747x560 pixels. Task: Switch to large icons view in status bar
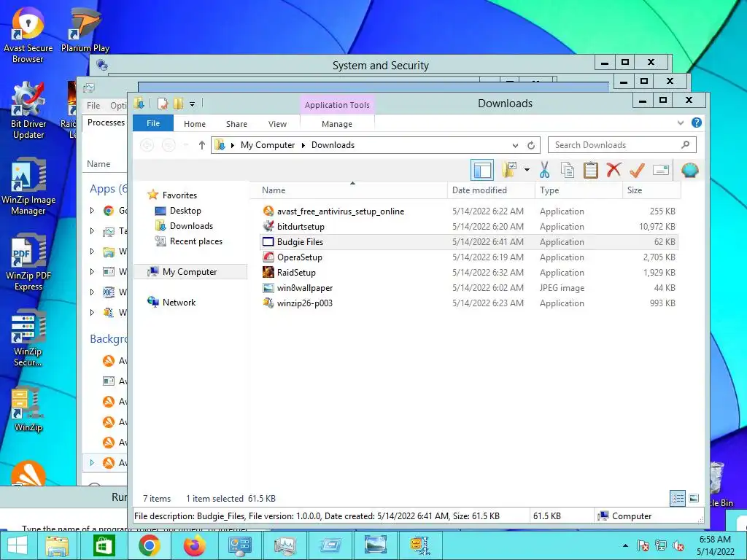694,499
